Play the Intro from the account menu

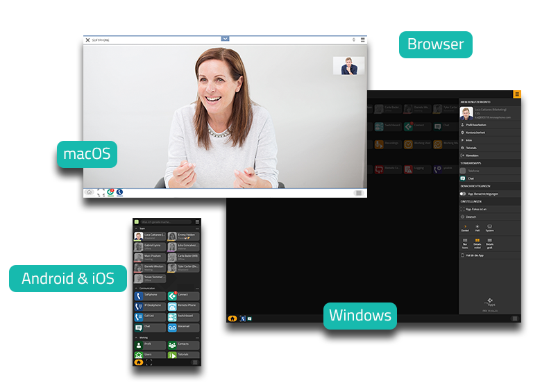click(x=490, y=140)
